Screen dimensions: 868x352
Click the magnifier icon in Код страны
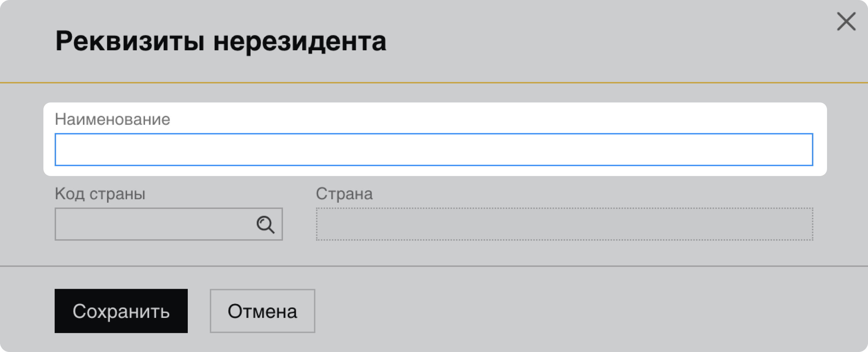pyautogui.click(x=266, y=225)
